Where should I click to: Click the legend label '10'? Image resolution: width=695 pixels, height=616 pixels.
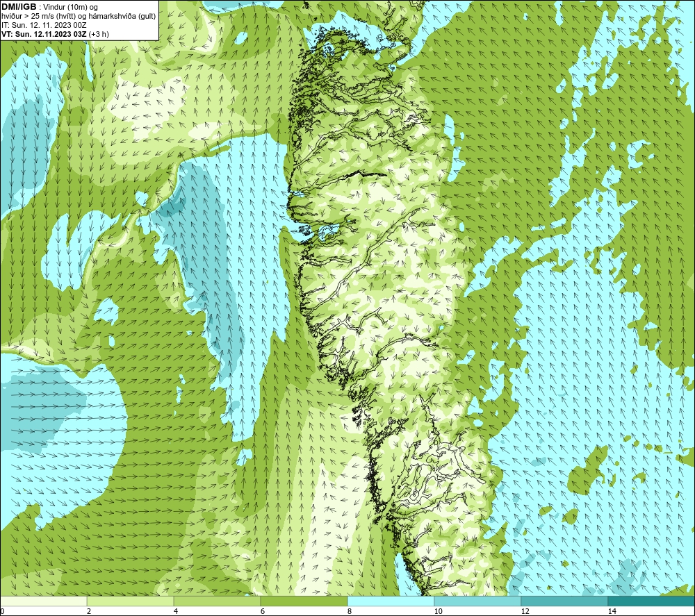click(x=438, y=611)
